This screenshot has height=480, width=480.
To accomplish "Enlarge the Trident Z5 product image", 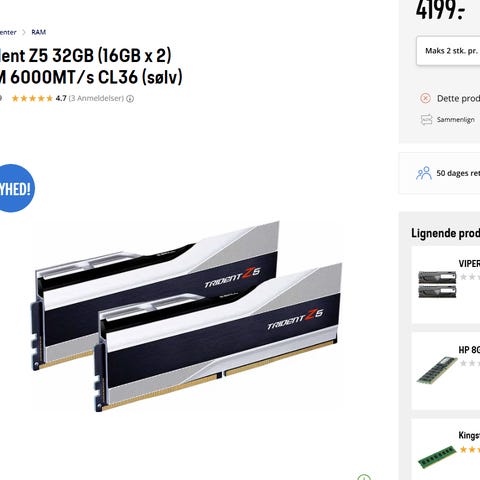I will tap(187, 317).
